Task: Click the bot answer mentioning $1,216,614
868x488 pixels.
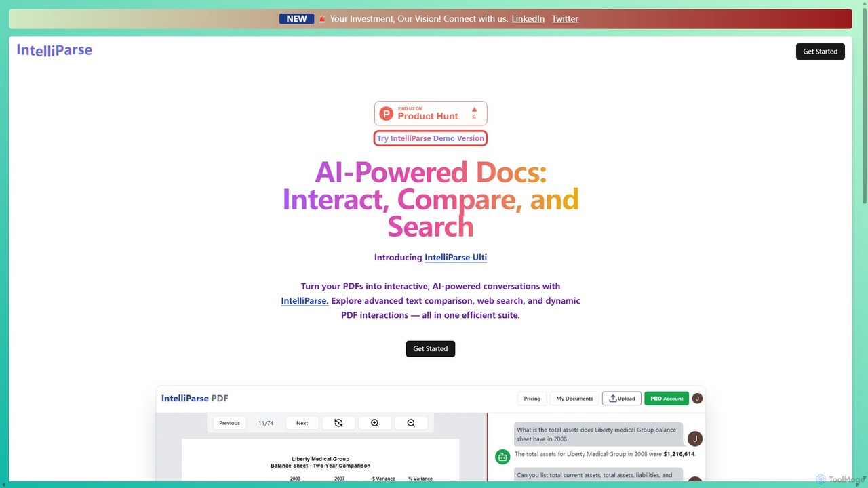Action: click(x=605, y=454)
